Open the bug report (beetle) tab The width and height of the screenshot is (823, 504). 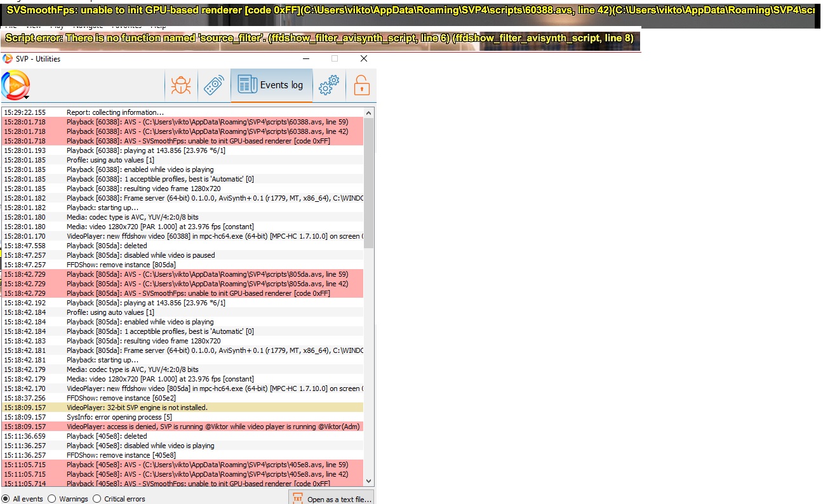(x=181, y=86)
